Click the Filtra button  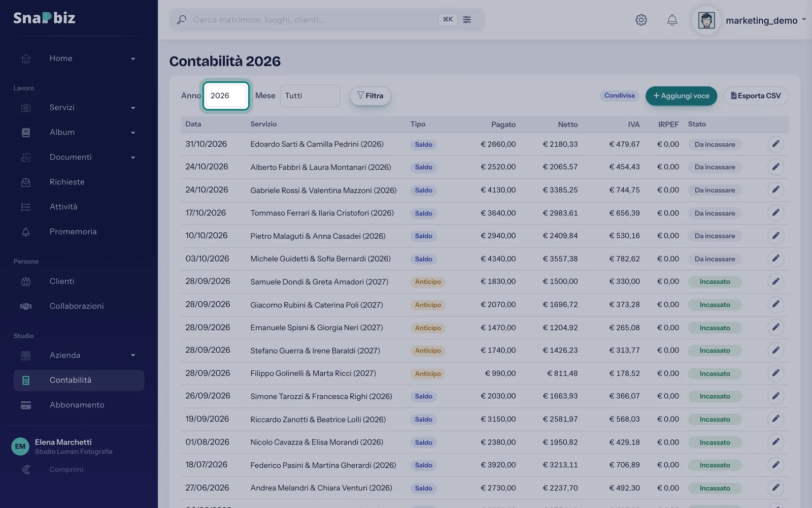(370, 96)
